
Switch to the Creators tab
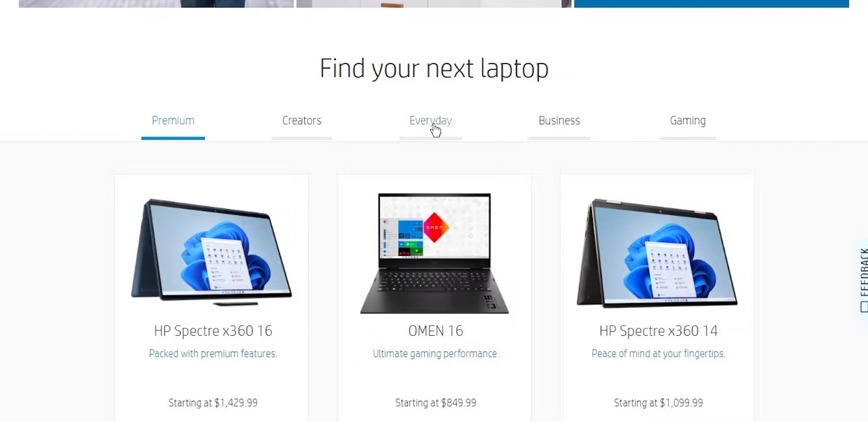(302, 121)
